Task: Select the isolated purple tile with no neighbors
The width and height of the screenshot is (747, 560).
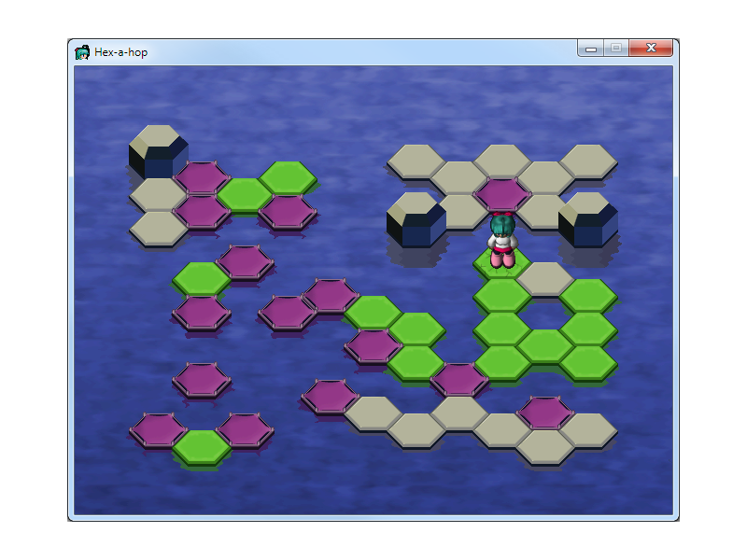Action: pos(202,378)
